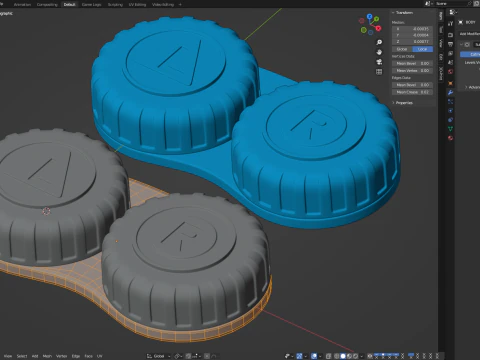
Task: Open the Particles properties tab icon
Action: click(x=450, y=102)
